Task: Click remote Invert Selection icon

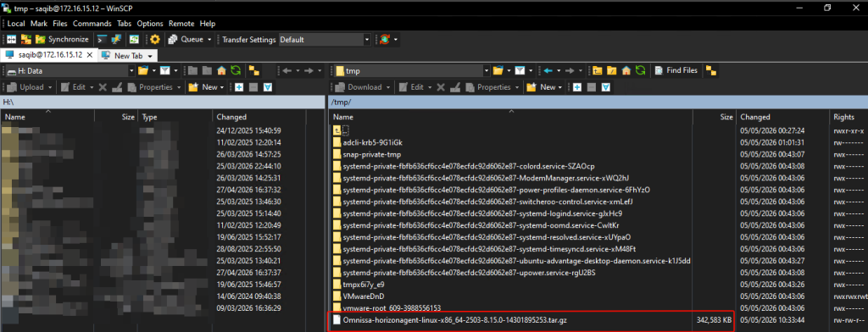Action: (606, 87)
